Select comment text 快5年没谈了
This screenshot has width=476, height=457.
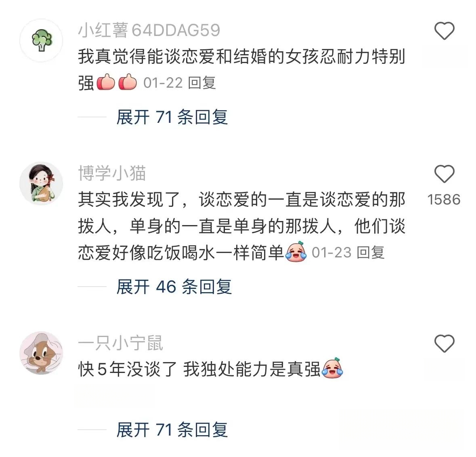click(x=128, y=369)
